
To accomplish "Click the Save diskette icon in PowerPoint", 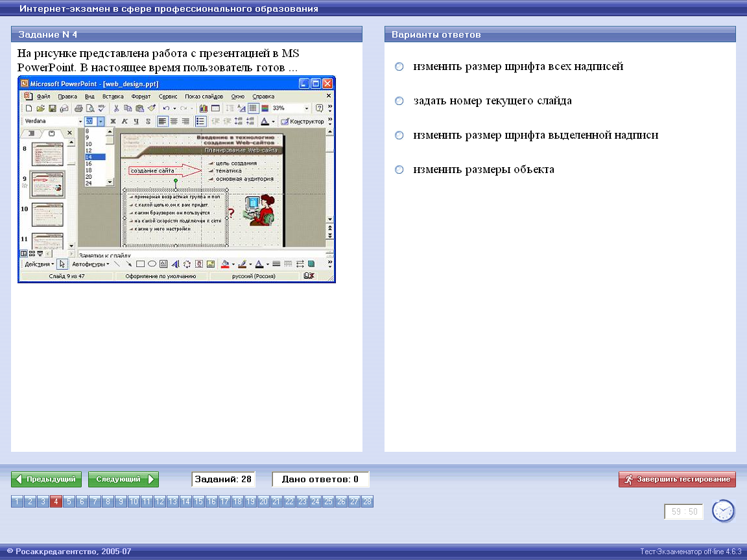I will click(x=53, y=109).
